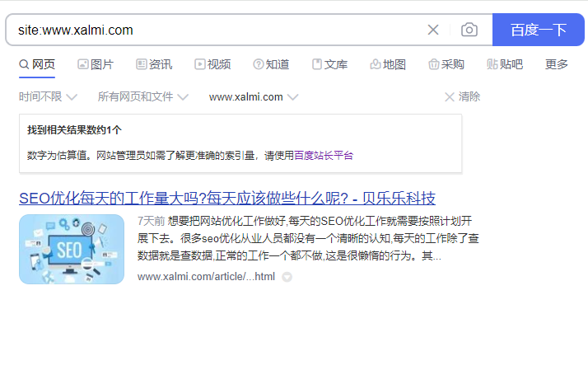Open the www.xalmi.com/article/...html URL link
The width and height of the screenshot is (588, 384).
click(206, 277)
